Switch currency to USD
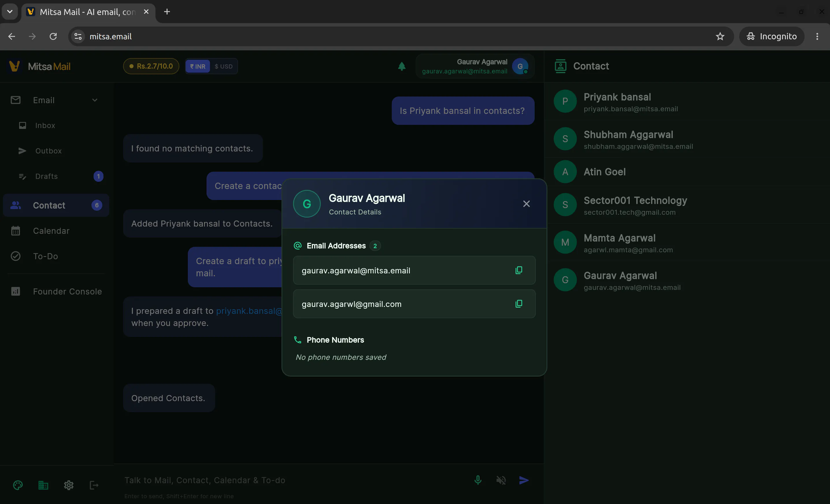This screenshot has width=830, height=504. [x=224, y=66]
